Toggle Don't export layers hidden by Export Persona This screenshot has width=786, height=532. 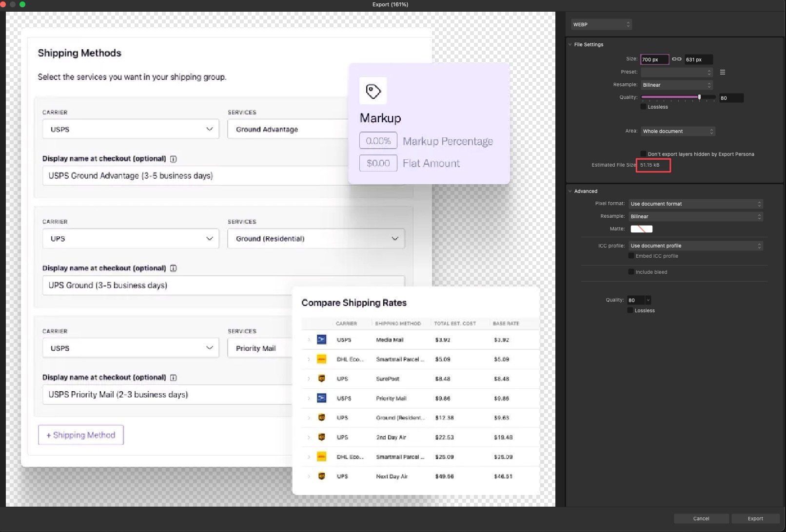click(644, 154)
